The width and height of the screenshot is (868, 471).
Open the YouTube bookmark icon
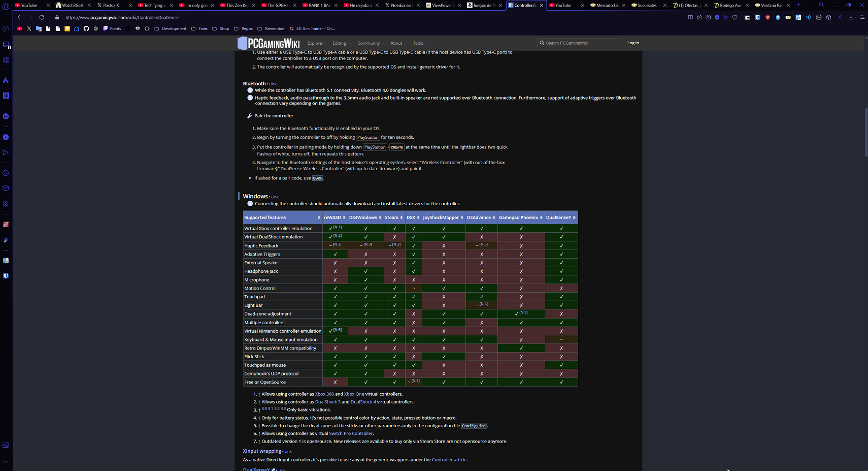(x=19, y=28)
